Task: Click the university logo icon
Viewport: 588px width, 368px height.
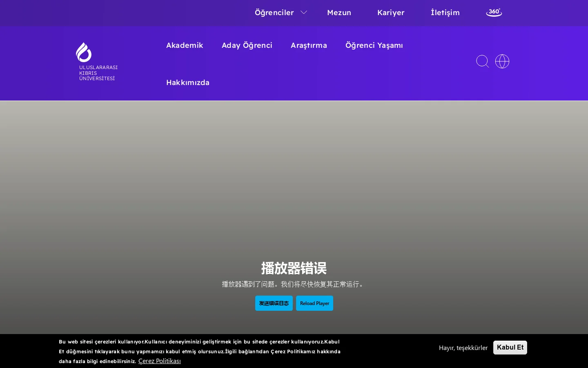Action: 84,52
